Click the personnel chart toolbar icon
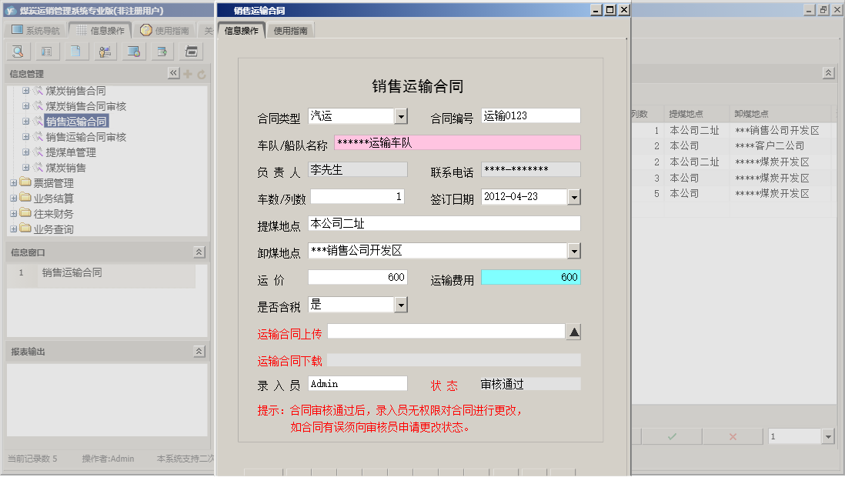The width and height of the screenshot is (845, 504). click(x=103, y=52)
